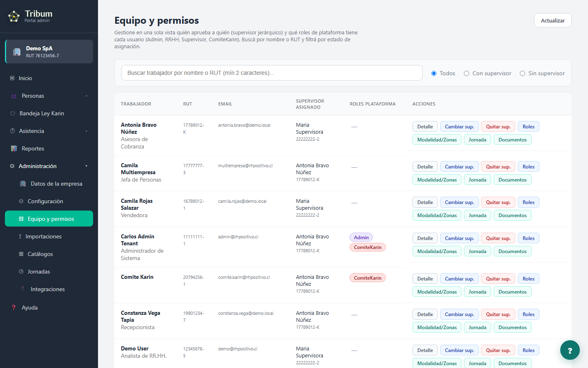Click the Catálogos grid icon
The width and height of the screenshot is (588, 368).
click(21, 254)
